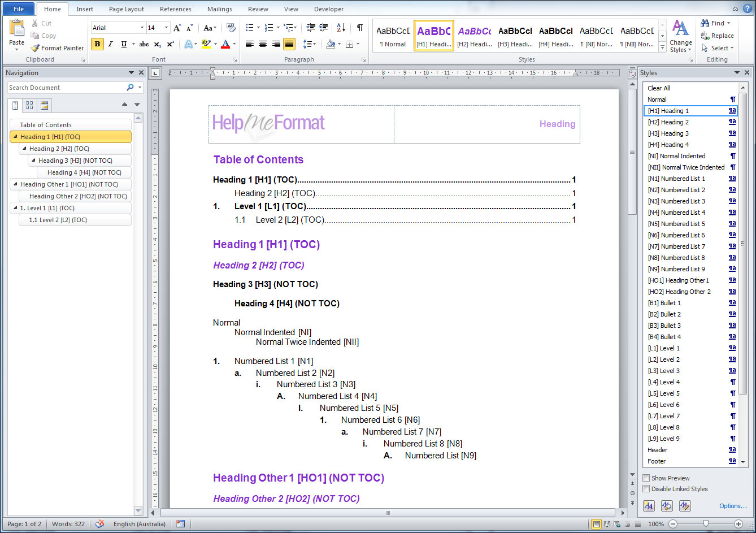Toggle bold formatting off
Image resolution: width=756 pixels, height=533 pixels.
click(x=97, y=44)
